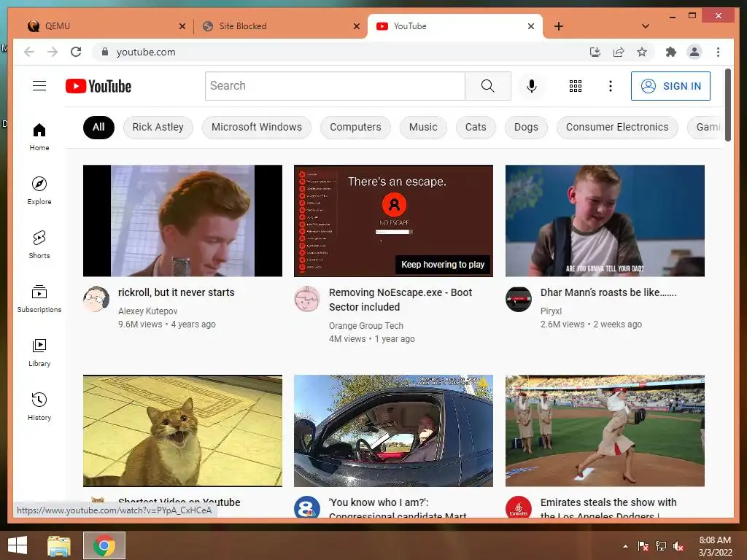Open the Rick Astley rickroll thumbnail
The width and height of the screenshot is (747, 560).
pyautogui.click(x=182, y=220)
